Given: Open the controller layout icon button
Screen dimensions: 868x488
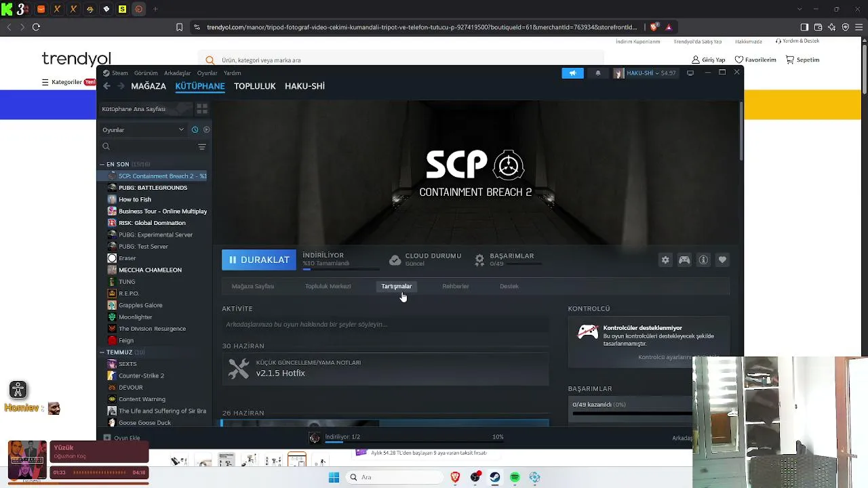Looking at the screenshot, I should (x=684, y=260).
